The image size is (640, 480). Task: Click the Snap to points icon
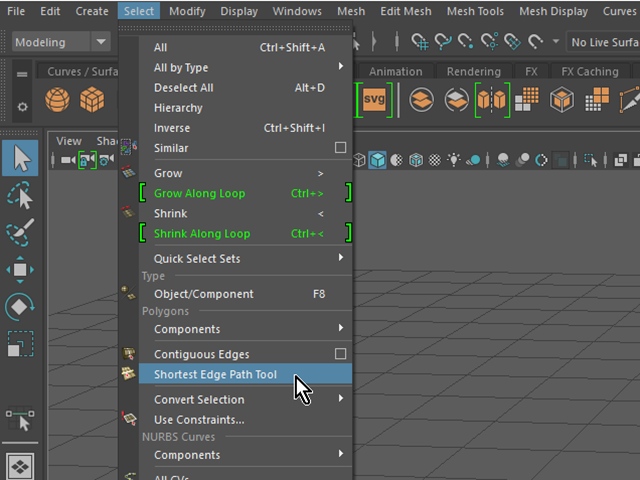pos(466,41)
